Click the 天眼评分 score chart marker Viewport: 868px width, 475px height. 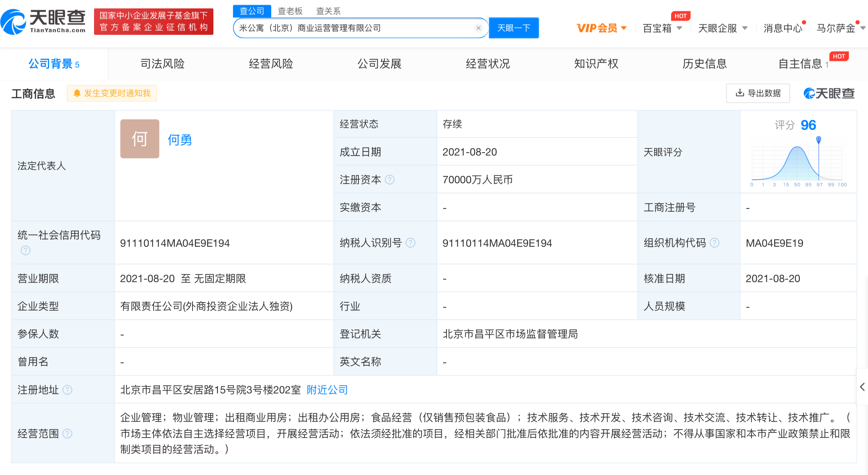pos(818,139)
